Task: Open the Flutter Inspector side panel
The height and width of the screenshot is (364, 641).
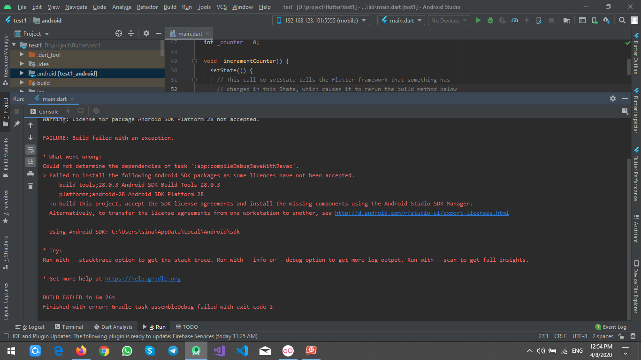Action: point(636,111)
